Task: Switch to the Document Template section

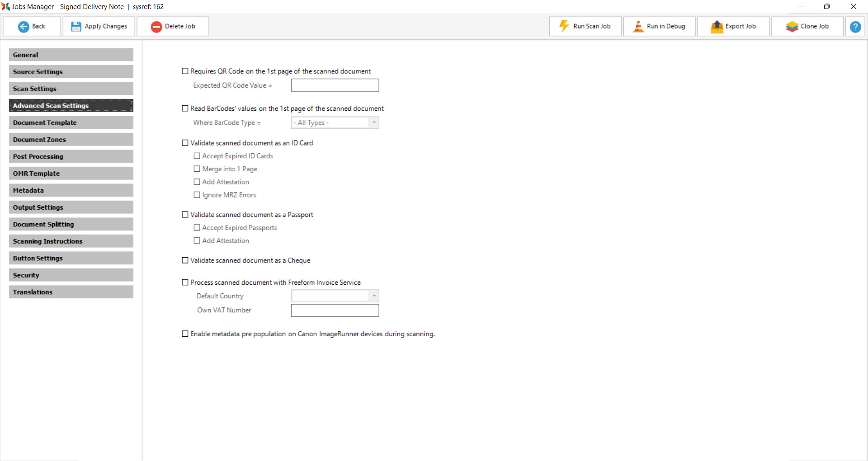Action: (x=71, y=122)
